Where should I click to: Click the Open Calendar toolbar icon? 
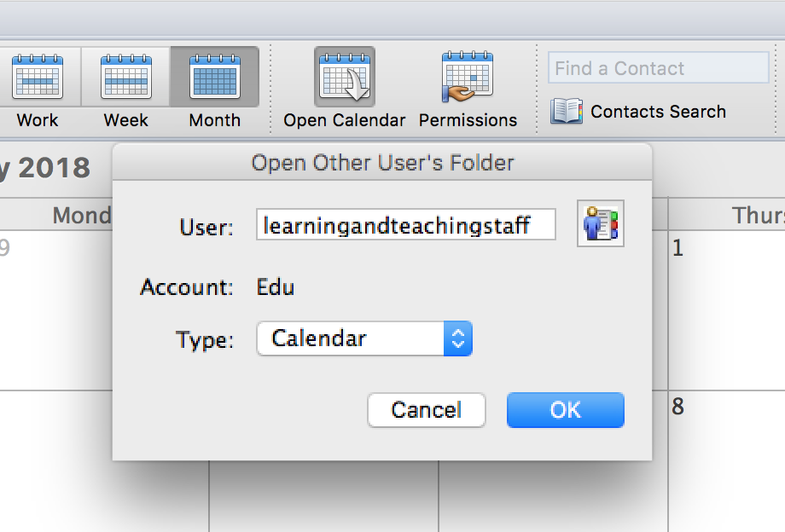[345, 77]
